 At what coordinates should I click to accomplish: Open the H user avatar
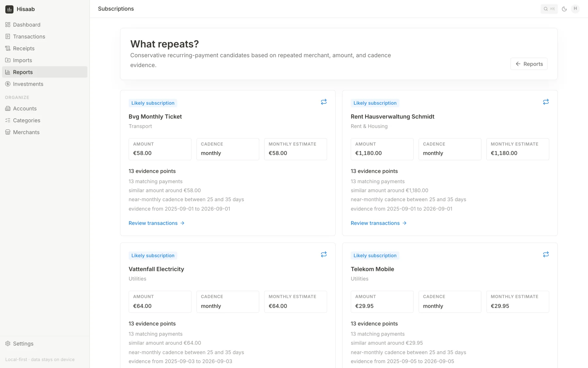click(575, 9)
